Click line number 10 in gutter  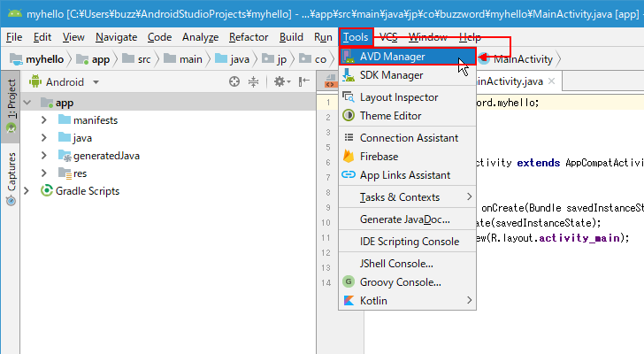tap(326, 223)
